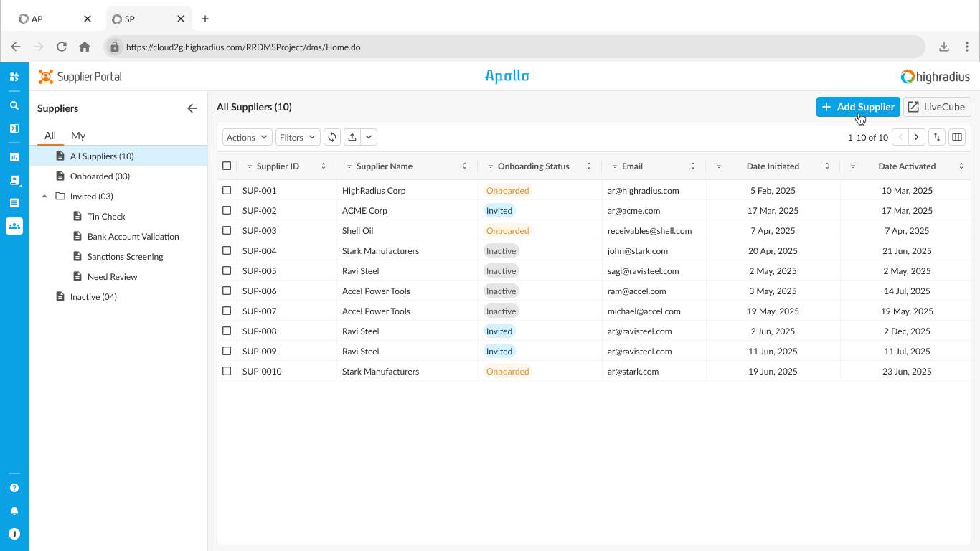Sort by Onboarding Status column arrows
The width and height of the screenshot is (980, 551).
(589, 166)
